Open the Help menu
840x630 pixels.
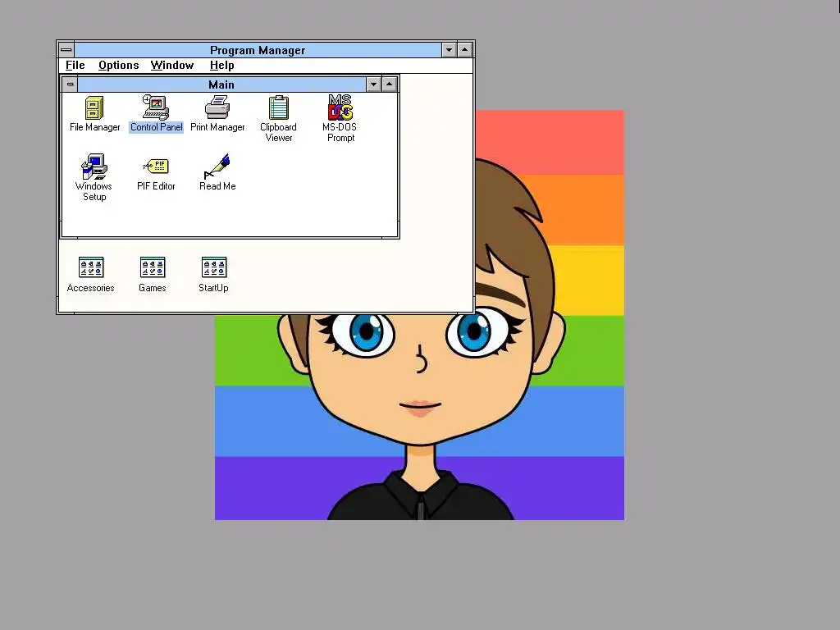point(221,66)
